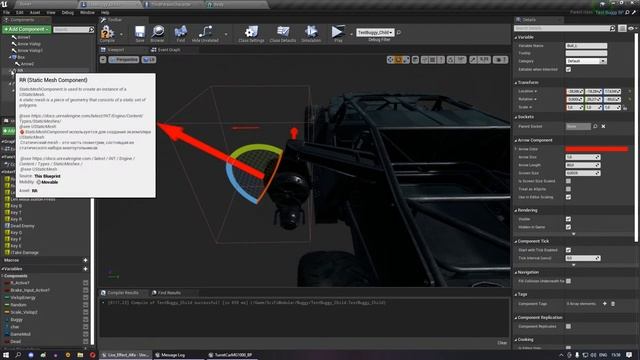This screenshot has width=640, height=360.
Task: Click the Clear button in compiler results
Action: pyautogui.click(x=502, y=342)
